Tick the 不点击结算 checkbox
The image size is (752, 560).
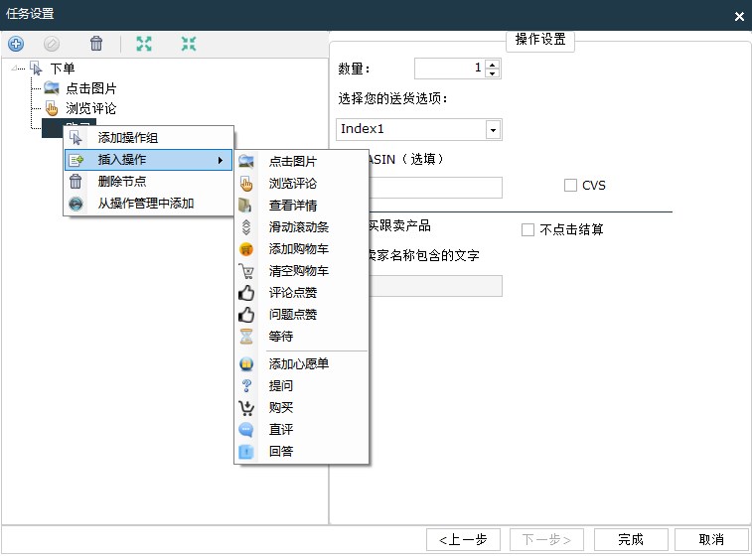point(527,229)
